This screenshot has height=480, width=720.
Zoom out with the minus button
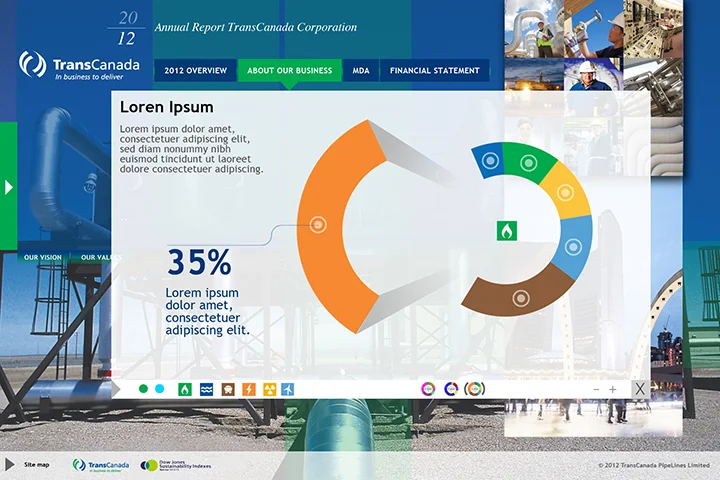click(596, 389)
